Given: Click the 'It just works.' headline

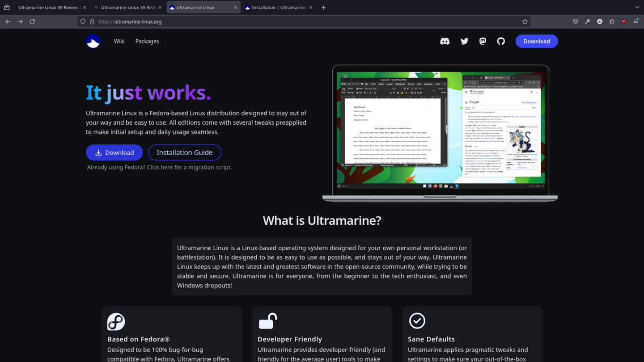Looking at the screenshot, I should [148, 93].
